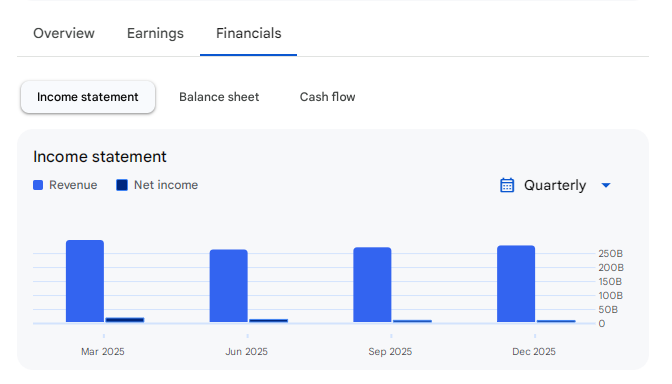Screen dimensions: 672x384
Task: Select the Jun 2025 net income bar
Action: [268, 321]
